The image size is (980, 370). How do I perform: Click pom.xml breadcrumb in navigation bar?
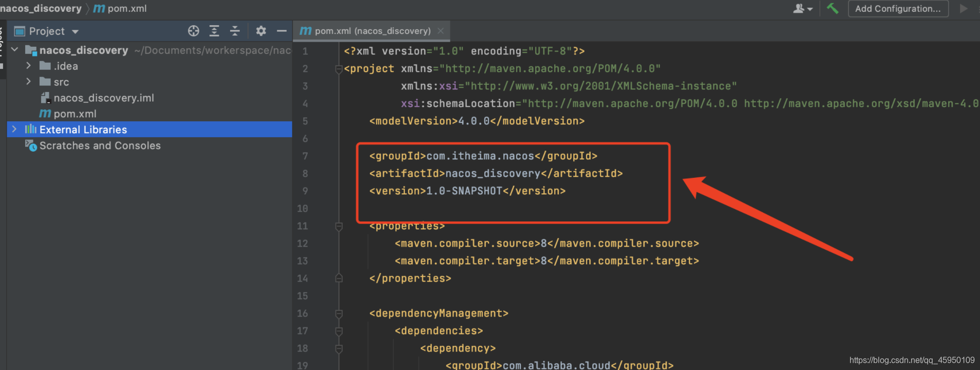coord(127,8)
